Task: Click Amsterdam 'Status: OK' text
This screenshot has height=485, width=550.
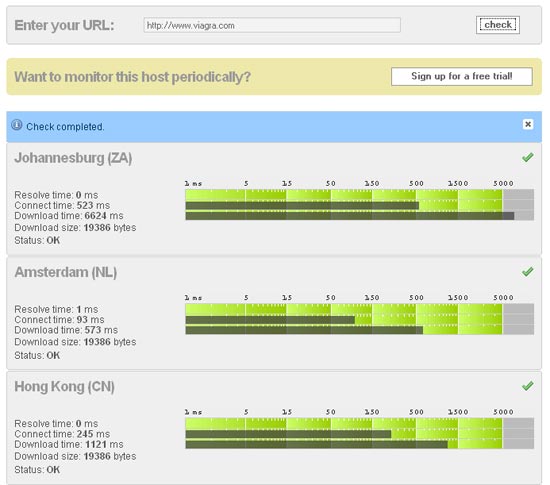Action: point(37,355)
